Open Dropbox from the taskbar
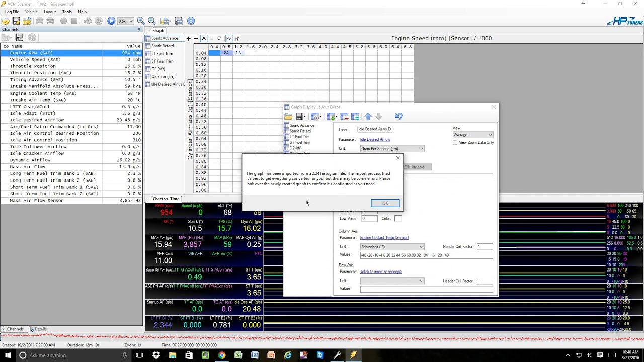644x362 pixels. point(156,355)
